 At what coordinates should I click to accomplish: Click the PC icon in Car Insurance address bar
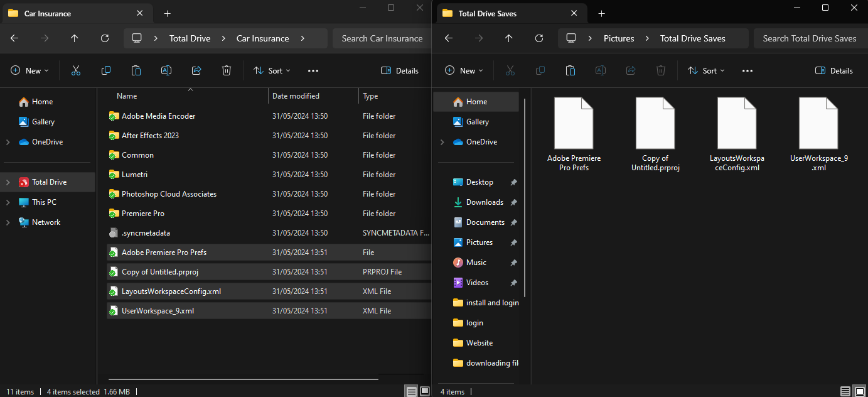coord(137,38)
